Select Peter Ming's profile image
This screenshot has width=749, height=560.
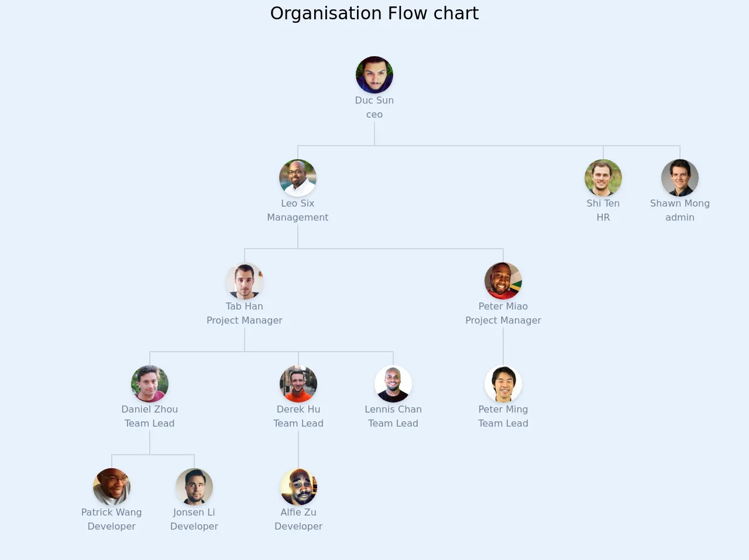click(503, 384)
